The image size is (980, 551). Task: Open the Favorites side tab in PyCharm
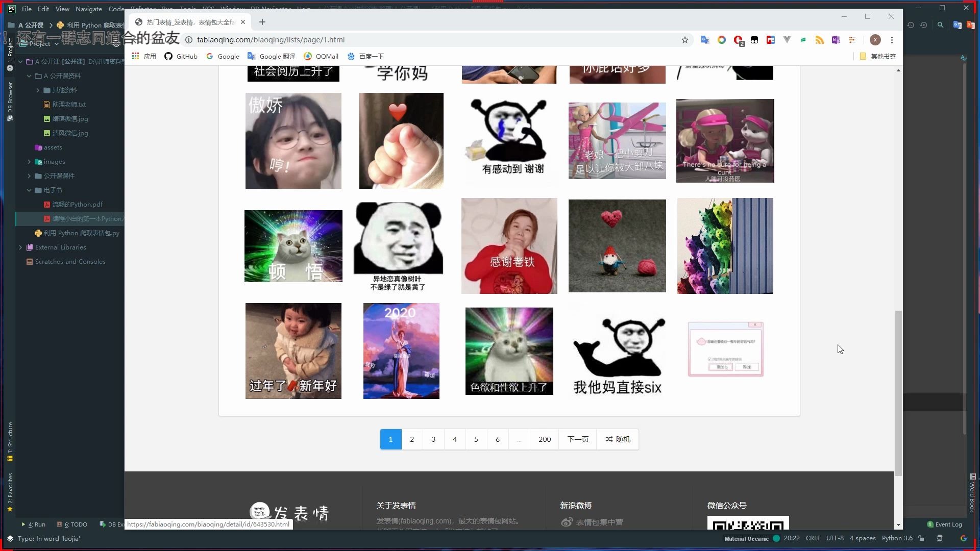tap(10, 492)
